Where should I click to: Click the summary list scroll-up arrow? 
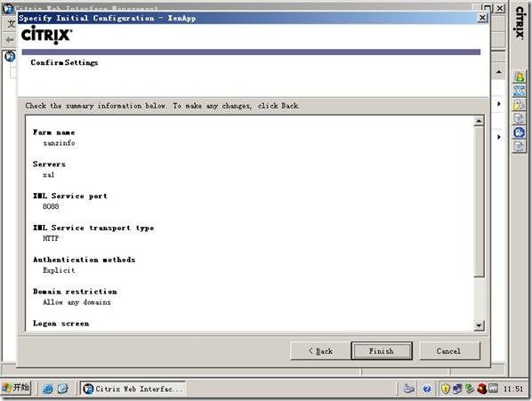pos(479,121)
